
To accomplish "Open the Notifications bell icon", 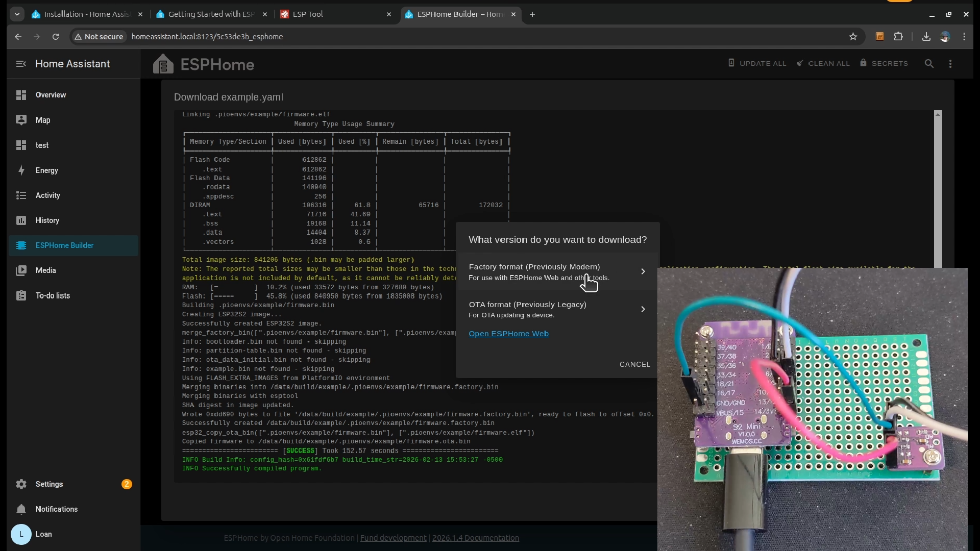I will [21, 509].
